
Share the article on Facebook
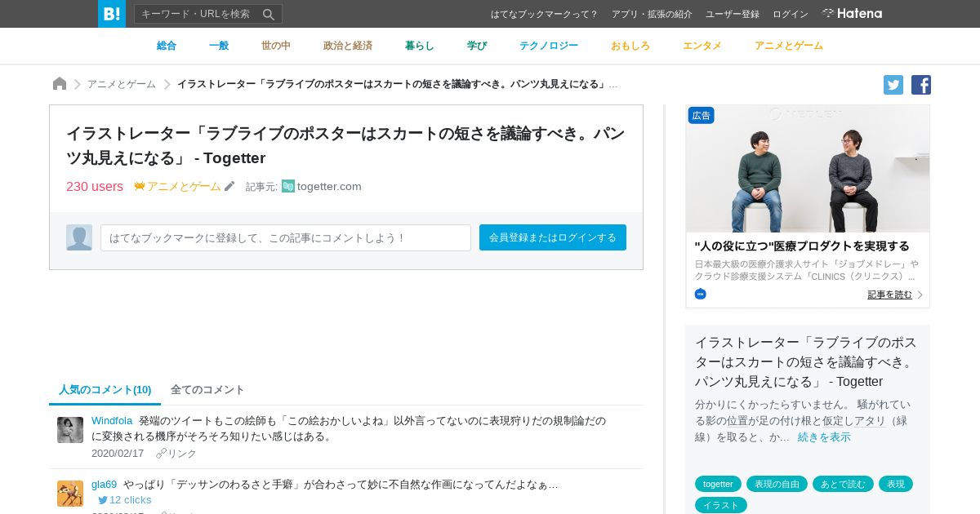click(x=921, y=85)
